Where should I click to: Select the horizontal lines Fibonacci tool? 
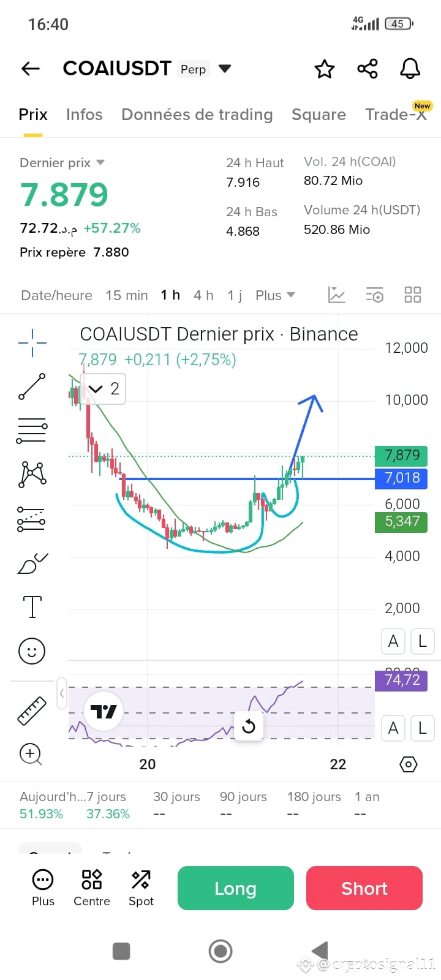(32, 431)
